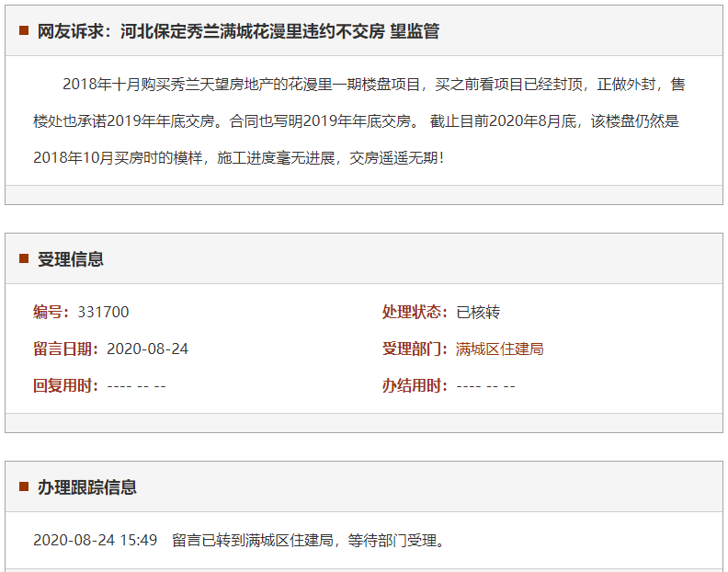
Task: Click the 编号 field label
Action: [x=51, y=312]
